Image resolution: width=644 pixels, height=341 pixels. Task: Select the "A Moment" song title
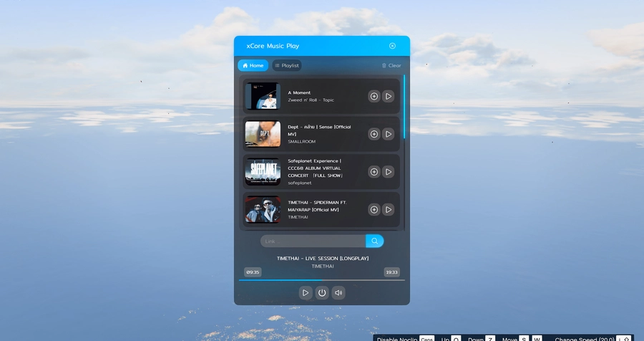(299, 92)
